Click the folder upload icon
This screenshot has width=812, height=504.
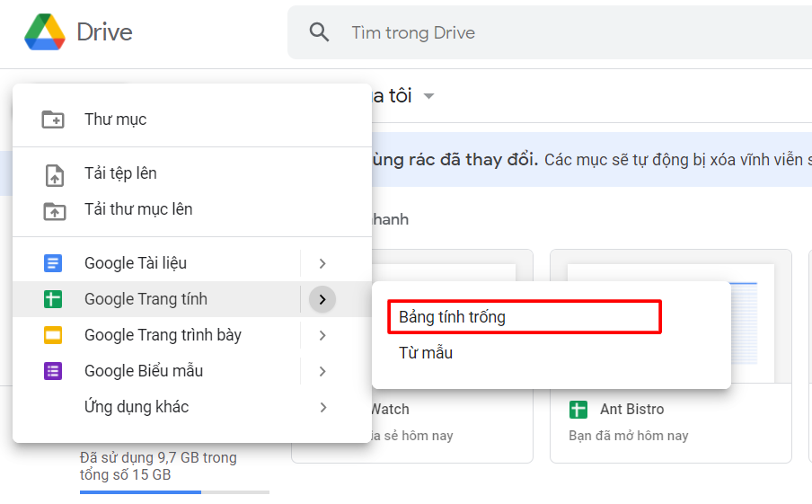click(54, 210)
